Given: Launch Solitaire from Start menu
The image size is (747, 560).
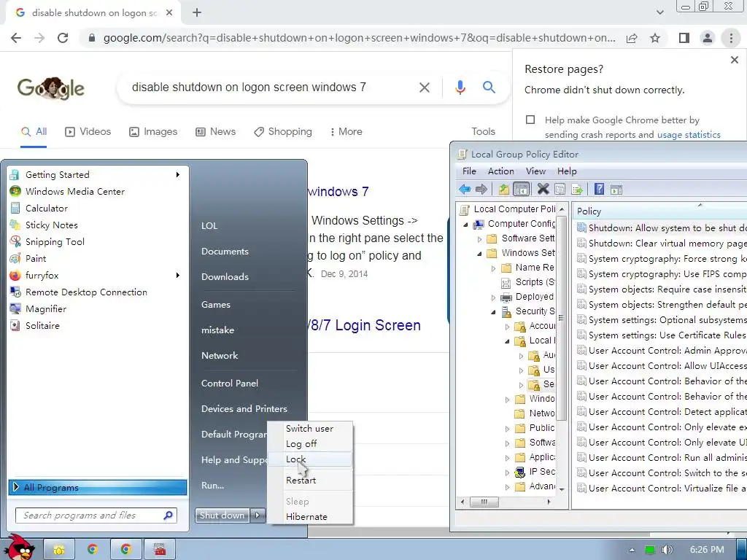Looking at the screenshot, I should coord(97,326).
